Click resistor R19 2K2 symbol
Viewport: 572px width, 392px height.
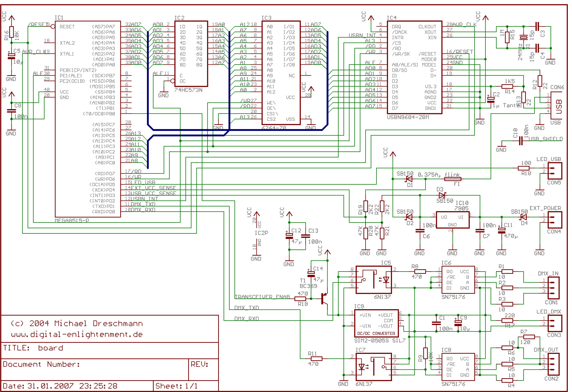coord(365,206)
